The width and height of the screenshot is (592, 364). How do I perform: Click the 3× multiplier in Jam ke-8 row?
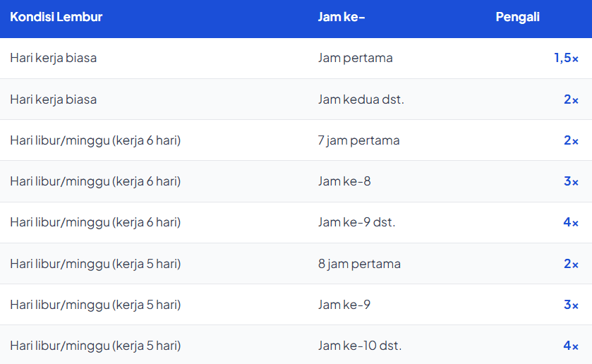[x=571, y=181]
